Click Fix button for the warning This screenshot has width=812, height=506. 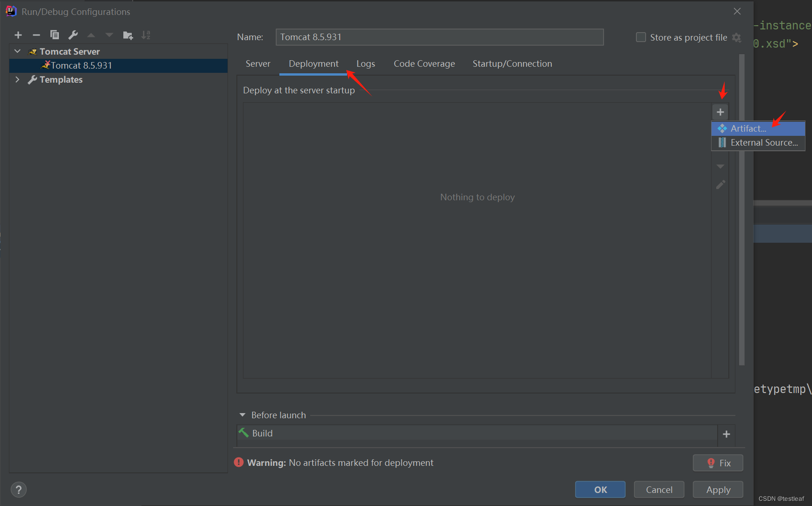point(718,463)
